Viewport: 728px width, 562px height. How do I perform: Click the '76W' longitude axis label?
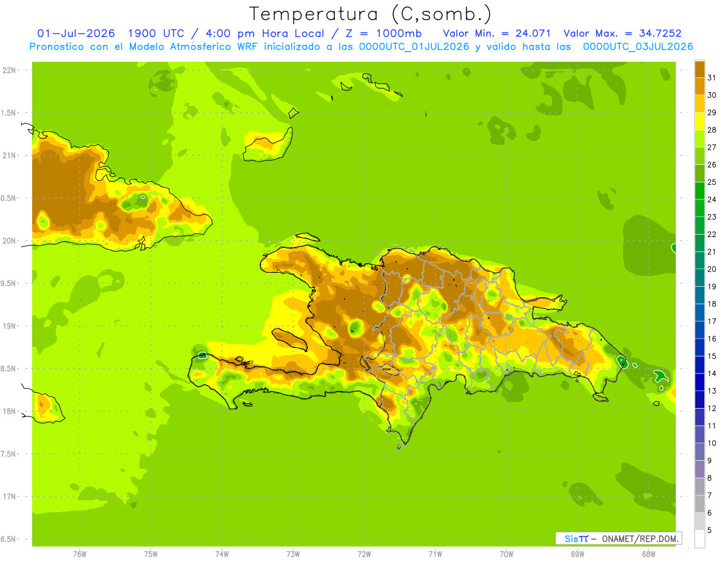click(79, 555)
